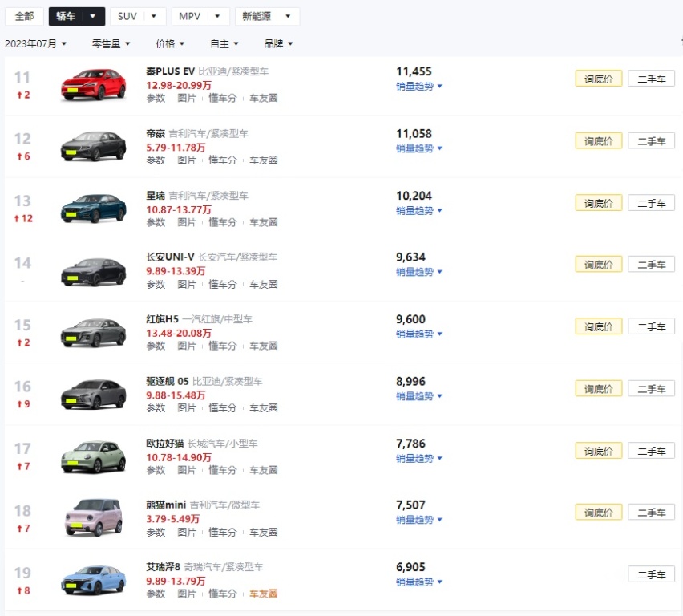The width and height of the screenshot is (683, 616).
Task: Open the 长安UNI-V model title
Action: click(170, 257)
